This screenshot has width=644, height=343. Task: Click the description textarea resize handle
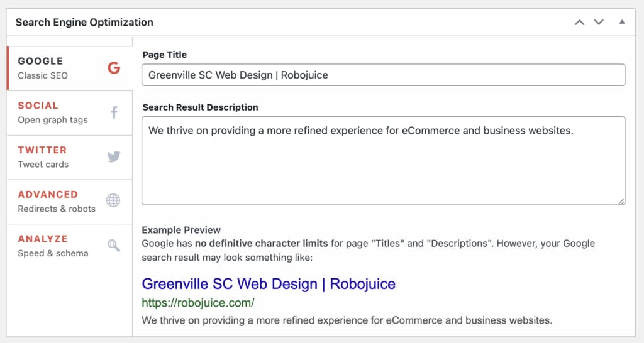[x=621, y=201]
